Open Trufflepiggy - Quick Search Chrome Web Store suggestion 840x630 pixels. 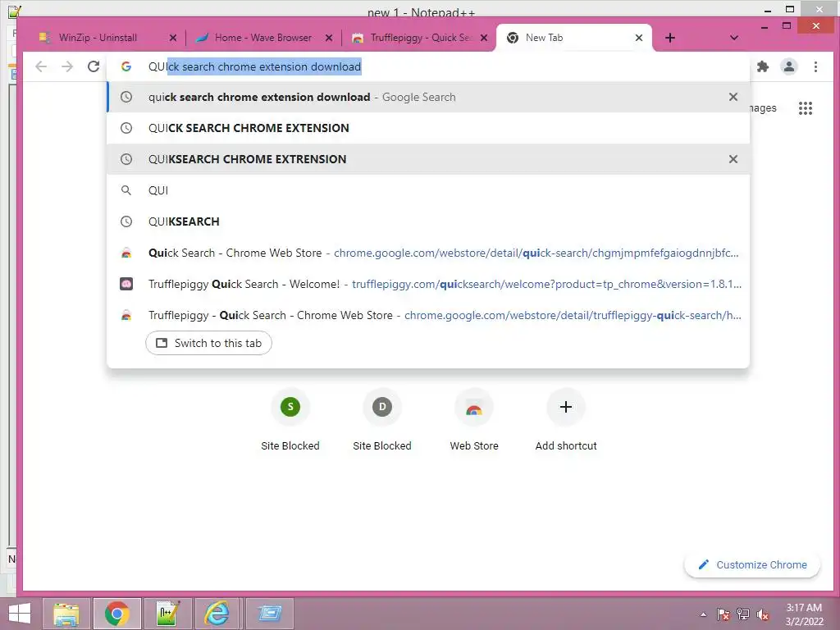pos(428,315)
